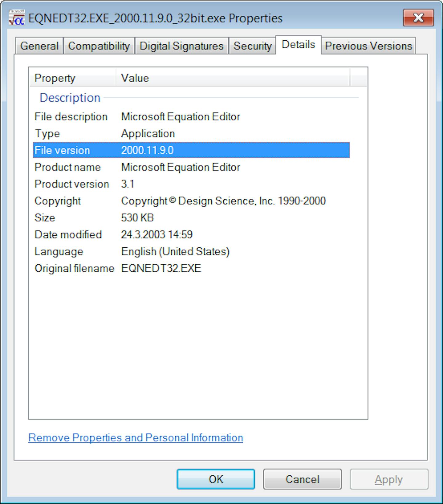The image size is (443, 504).
Task: Click the 530 KB size value
Action: coord(137,218)
